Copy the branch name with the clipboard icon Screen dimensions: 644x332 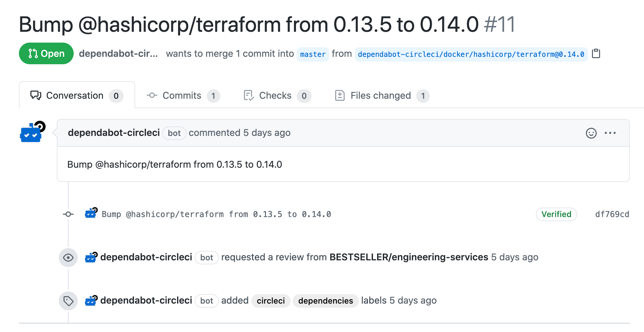tap(596, 53)
